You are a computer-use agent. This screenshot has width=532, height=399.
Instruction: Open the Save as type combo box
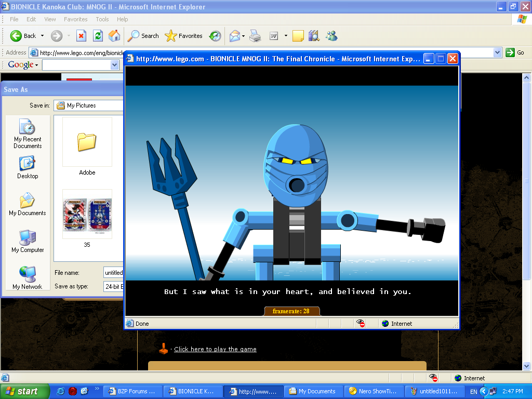pos(114,286)
